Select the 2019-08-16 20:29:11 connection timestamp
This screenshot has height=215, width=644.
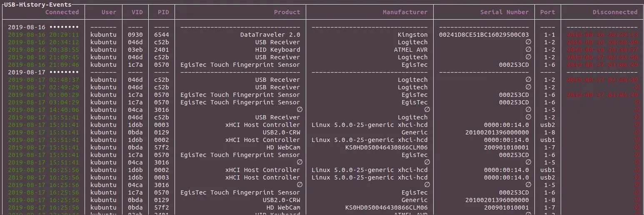point(43,35)
